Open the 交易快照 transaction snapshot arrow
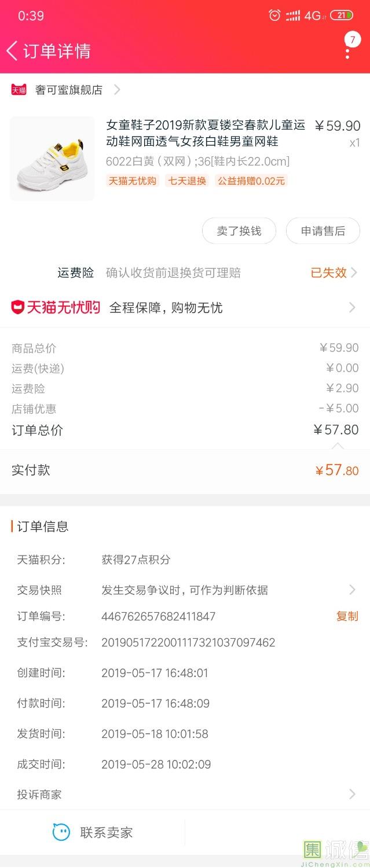 click(x=352, y=590)
